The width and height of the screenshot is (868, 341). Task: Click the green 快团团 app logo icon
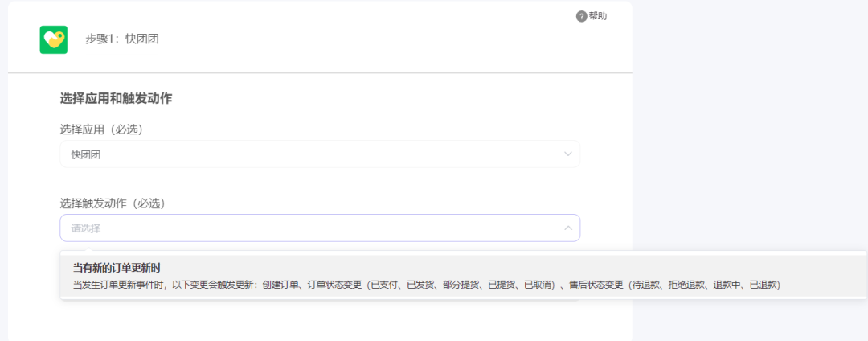click(x=54, y=40)
